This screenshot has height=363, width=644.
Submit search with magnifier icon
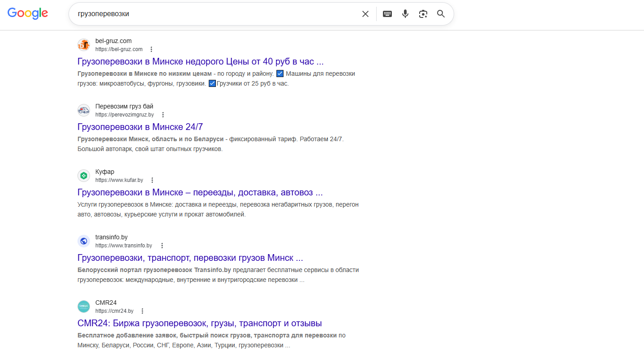[441, 14]
